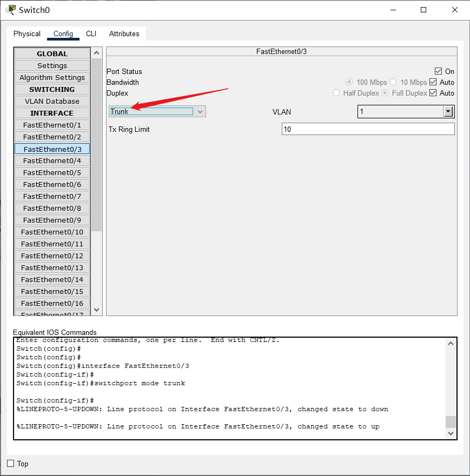Select interface FastEthernet0/1
The height and width of the screenshot is (476, 470).
point(52,125)
